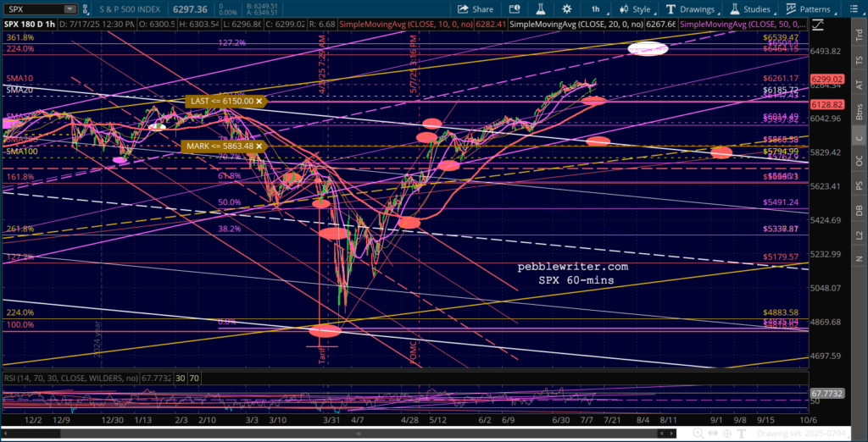Click SimpleMovingAvg (CLOSE, 50 study label
The height and width of the screenshot is (442, 868).
tap(743, 25)
